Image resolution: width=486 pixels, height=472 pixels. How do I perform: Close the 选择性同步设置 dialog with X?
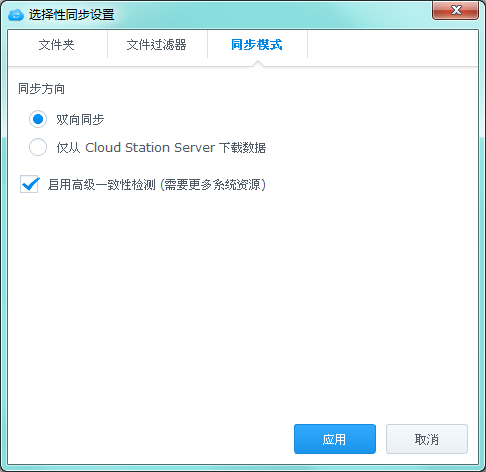click(x=455, y=10)
